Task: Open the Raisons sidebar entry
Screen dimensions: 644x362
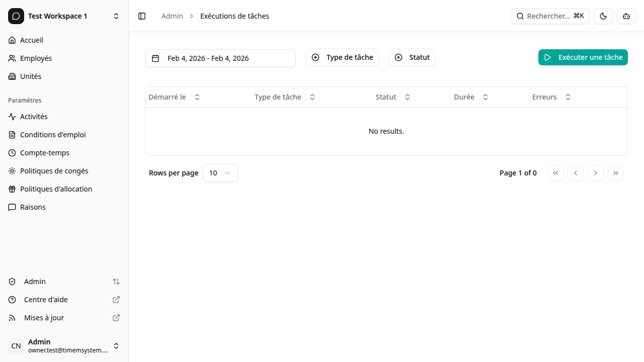Action: tap(33, 207)
